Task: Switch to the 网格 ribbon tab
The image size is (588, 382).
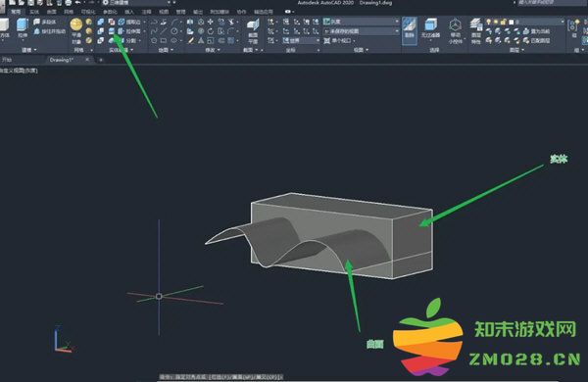Action: [x=69, y=12]
